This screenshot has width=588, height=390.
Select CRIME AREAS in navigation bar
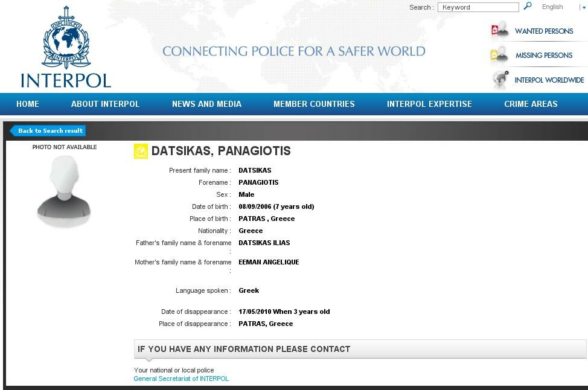point(531,104)
